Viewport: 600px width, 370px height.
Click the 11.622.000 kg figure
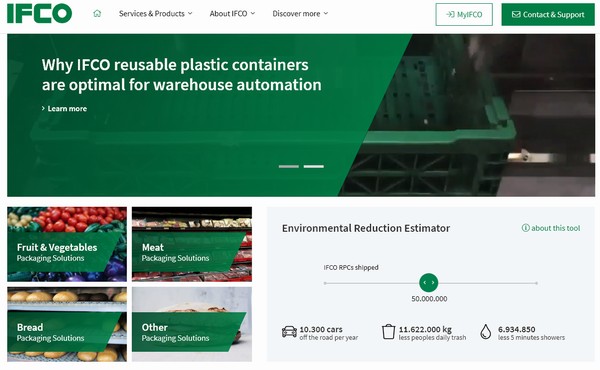pos(425,329)
